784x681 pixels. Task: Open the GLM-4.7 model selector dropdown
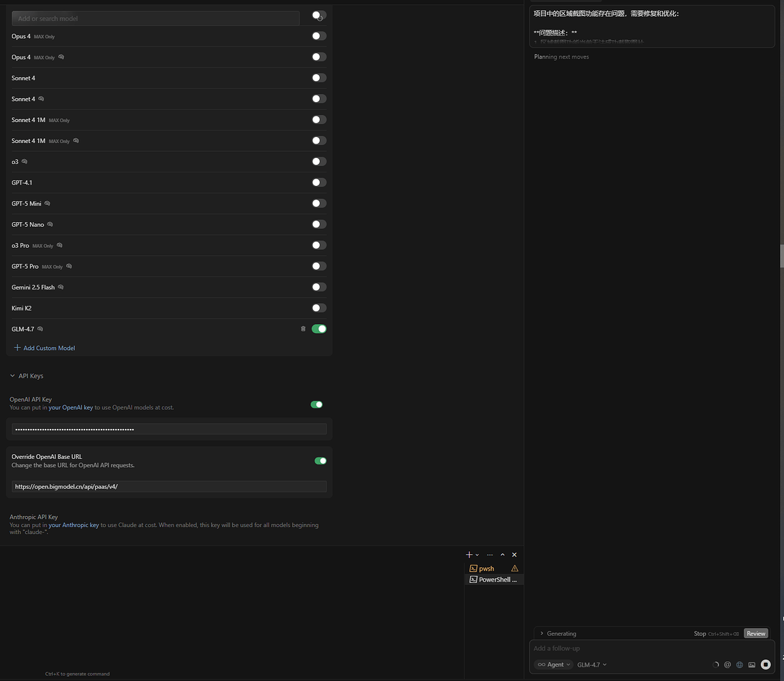[592, 665]
